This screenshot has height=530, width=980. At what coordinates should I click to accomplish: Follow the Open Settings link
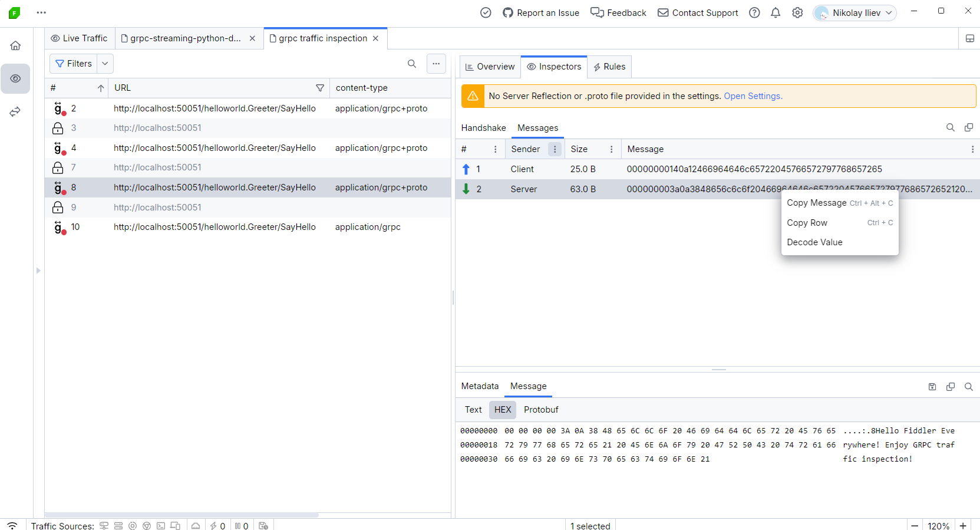[x=753, y=96]
